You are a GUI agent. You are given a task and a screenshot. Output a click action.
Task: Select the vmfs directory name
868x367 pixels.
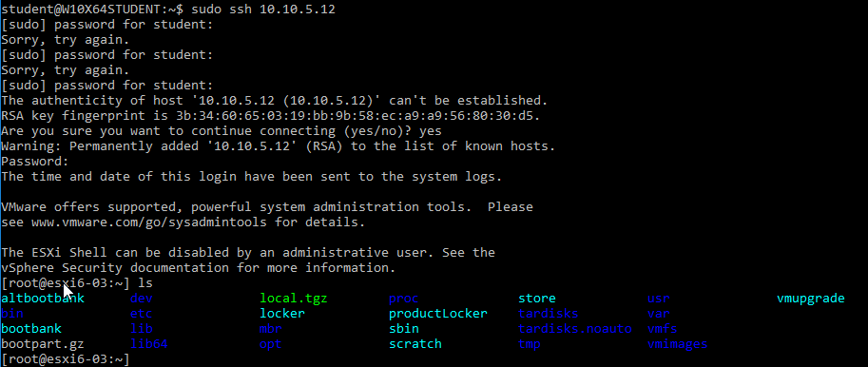[x=662, y=329]
